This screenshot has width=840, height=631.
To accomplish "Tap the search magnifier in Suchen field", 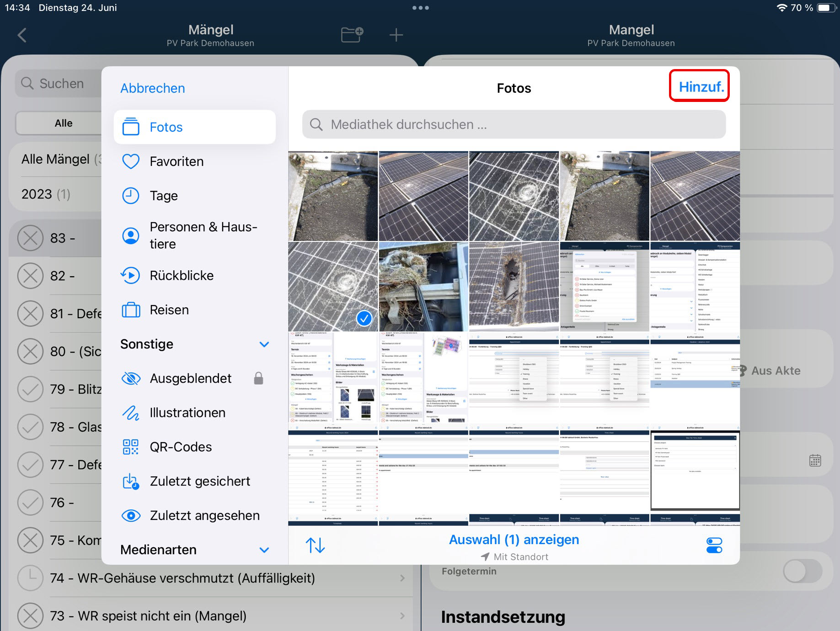I will point(27,83).
